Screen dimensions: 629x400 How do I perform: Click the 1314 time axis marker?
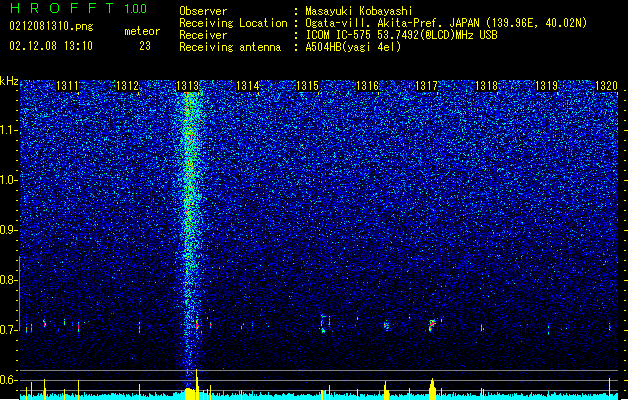tap(248, 86)
